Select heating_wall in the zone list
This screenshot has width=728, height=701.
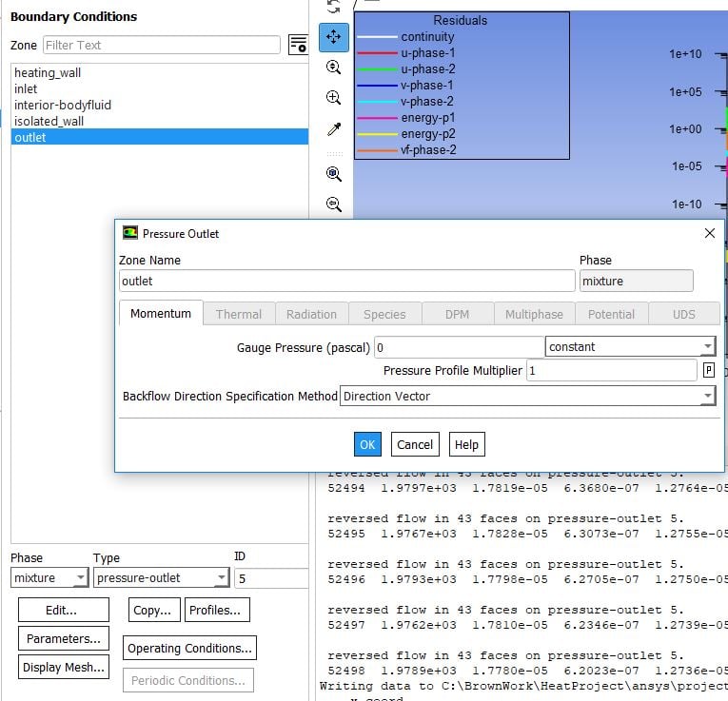(x=159, y=73)
